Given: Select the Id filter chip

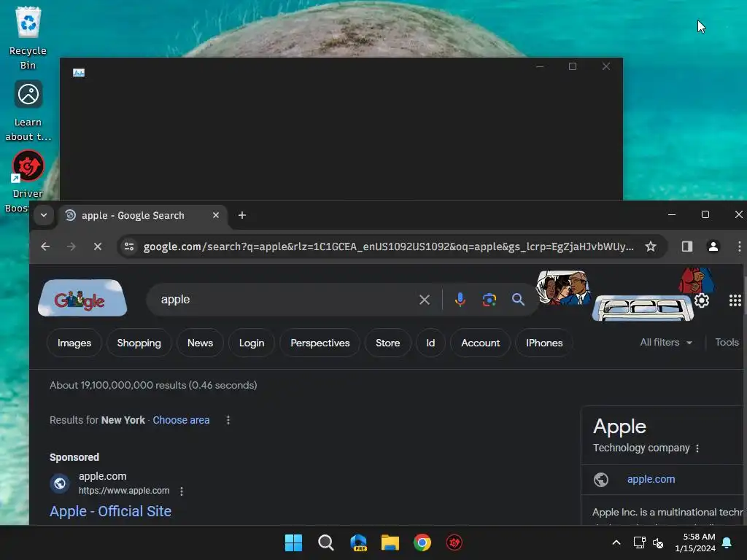Looking at the screenshot, I should pyautogui.click(x=430, y=343).
